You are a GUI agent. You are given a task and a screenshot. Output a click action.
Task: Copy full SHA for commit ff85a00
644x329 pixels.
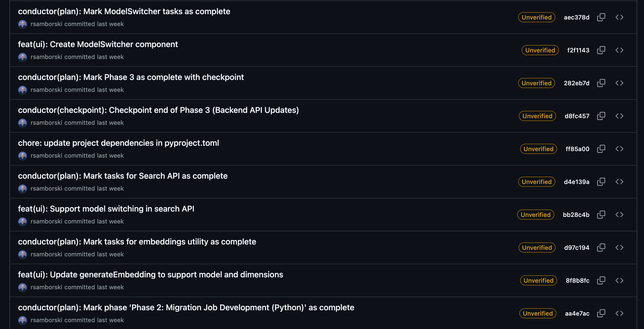click(x=601, y=149)
